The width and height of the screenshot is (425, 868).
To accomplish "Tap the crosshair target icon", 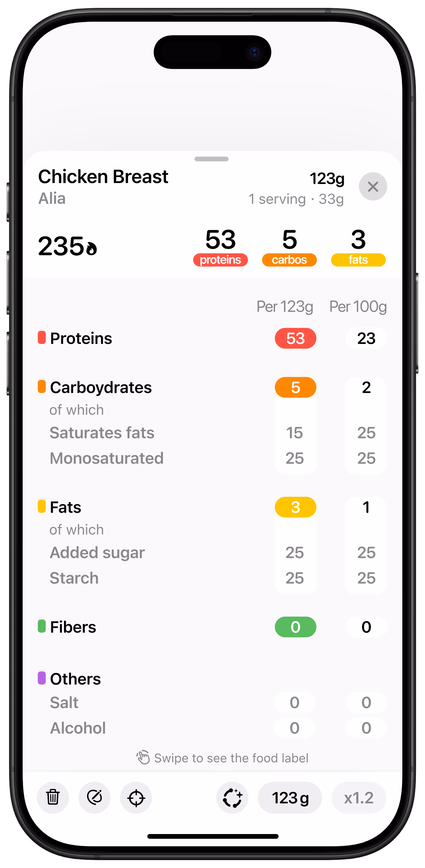I will [136, 797].
